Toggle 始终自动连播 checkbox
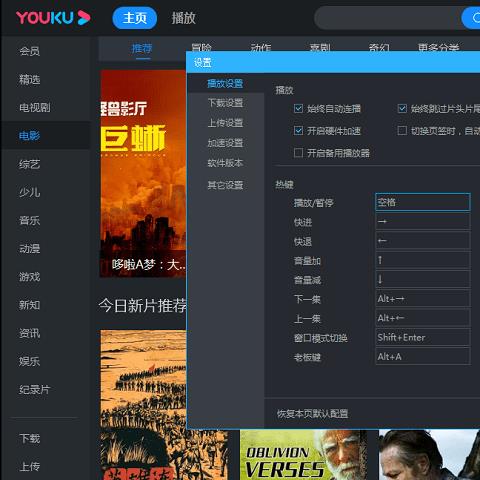 [298, 108]
